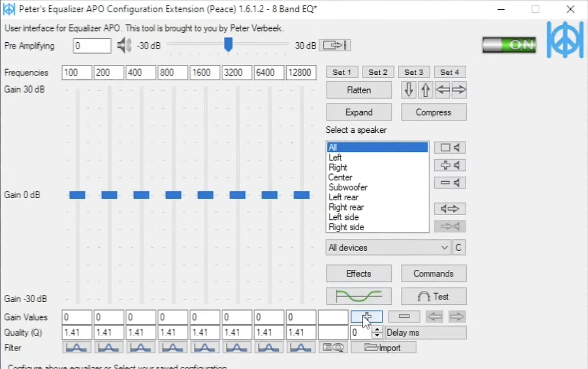Screen dimensions: 588x369
Task: Click the up arrow shift gains button
Action: (x=425, y=90)
